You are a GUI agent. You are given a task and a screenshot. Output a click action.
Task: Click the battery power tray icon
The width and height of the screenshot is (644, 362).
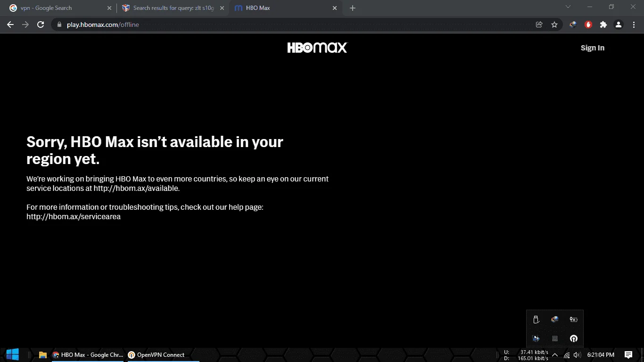point(573,320)
